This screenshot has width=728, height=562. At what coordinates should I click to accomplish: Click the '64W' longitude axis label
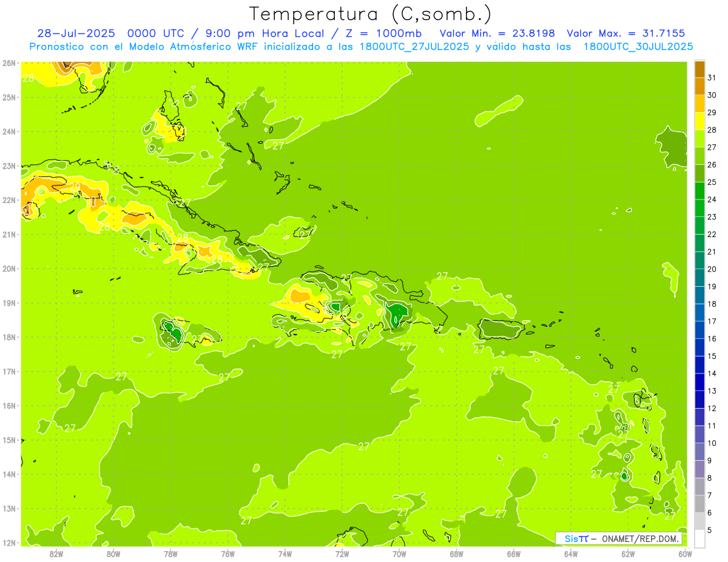(x=571, y=554)
